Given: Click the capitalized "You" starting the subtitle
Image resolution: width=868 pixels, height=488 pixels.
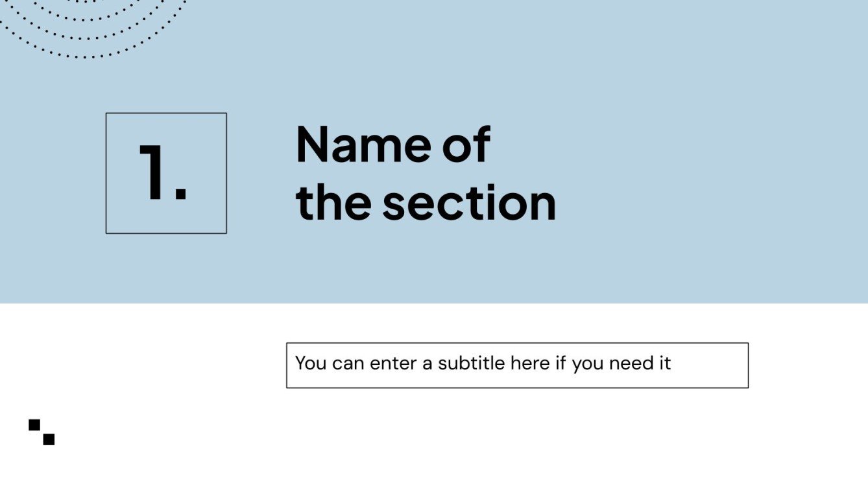Looking at the screenshot, I should pyautogui.click(x=311, y=363).
